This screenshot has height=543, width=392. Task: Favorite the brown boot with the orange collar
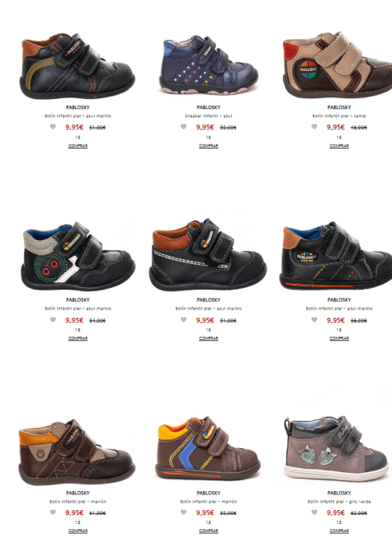(53, 512)
